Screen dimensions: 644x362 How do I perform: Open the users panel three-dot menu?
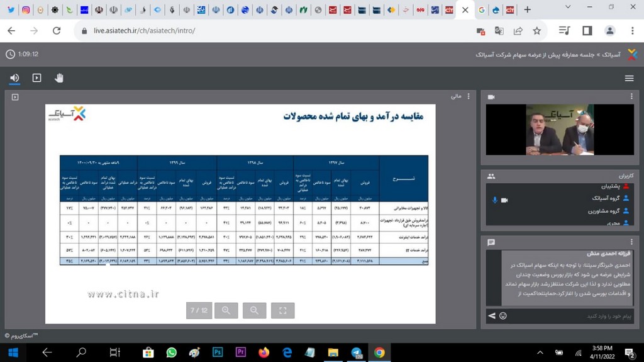[x=631, y=176]
